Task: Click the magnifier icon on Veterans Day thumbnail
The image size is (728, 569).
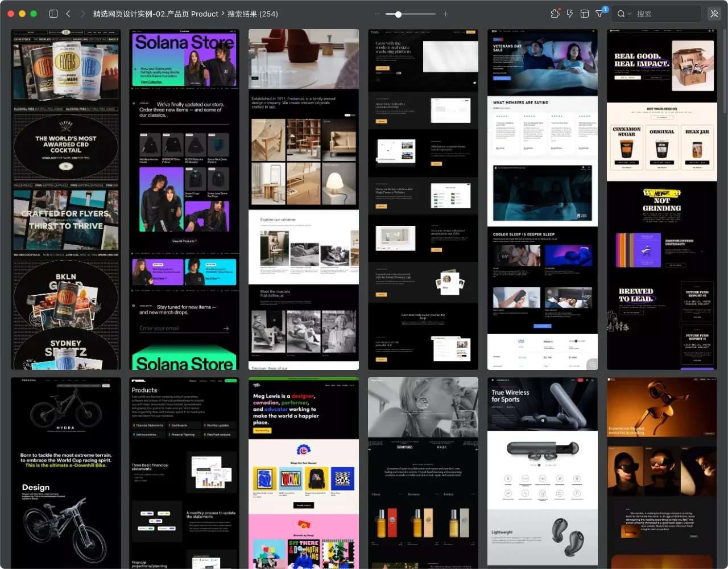Action: [x=592, y=365]
